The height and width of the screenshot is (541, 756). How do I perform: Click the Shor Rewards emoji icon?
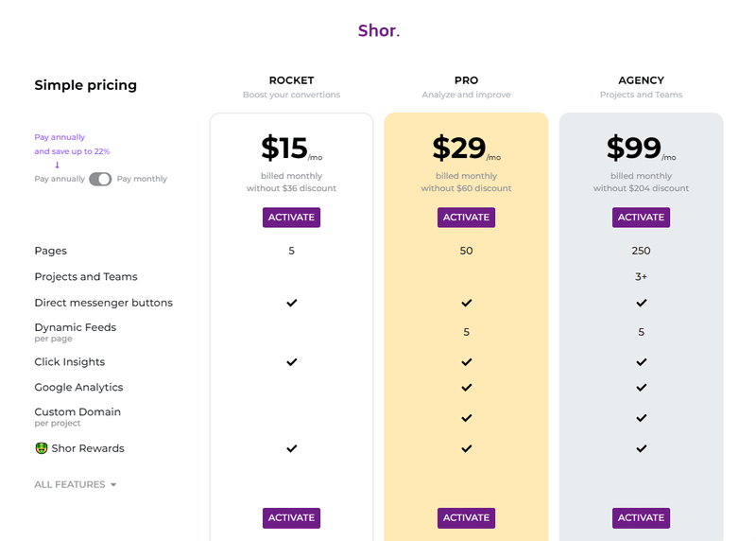click(x=42, y=448)
